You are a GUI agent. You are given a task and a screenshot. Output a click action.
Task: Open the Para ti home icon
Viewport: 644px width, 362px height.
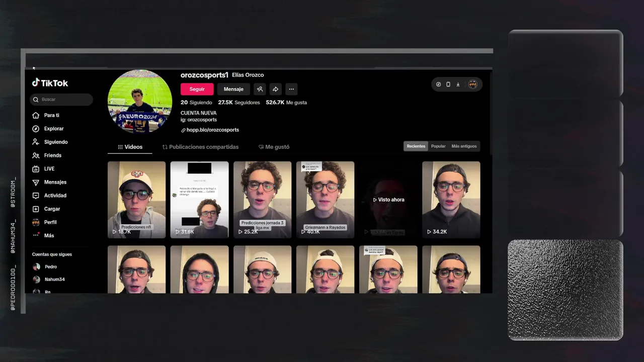[x=36, y=115]
